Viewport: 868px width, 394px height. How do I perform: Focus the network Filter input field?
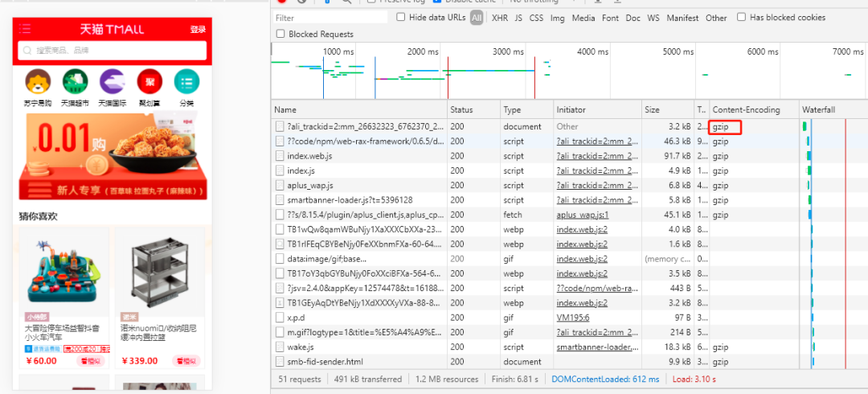tap(330, 18)
